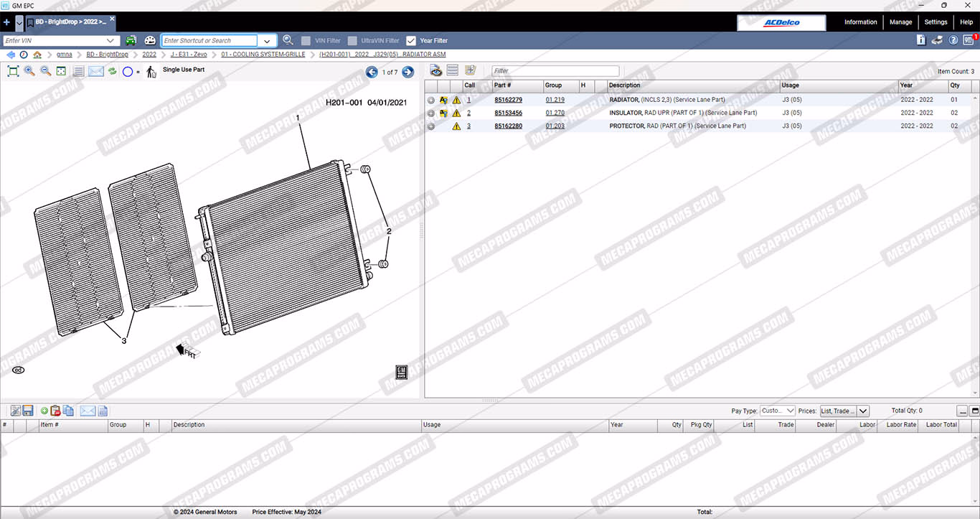Toggle the UltraVIN Filter checkbox
The height and width of the screenshot is (519, 980).
coord(352,41)
